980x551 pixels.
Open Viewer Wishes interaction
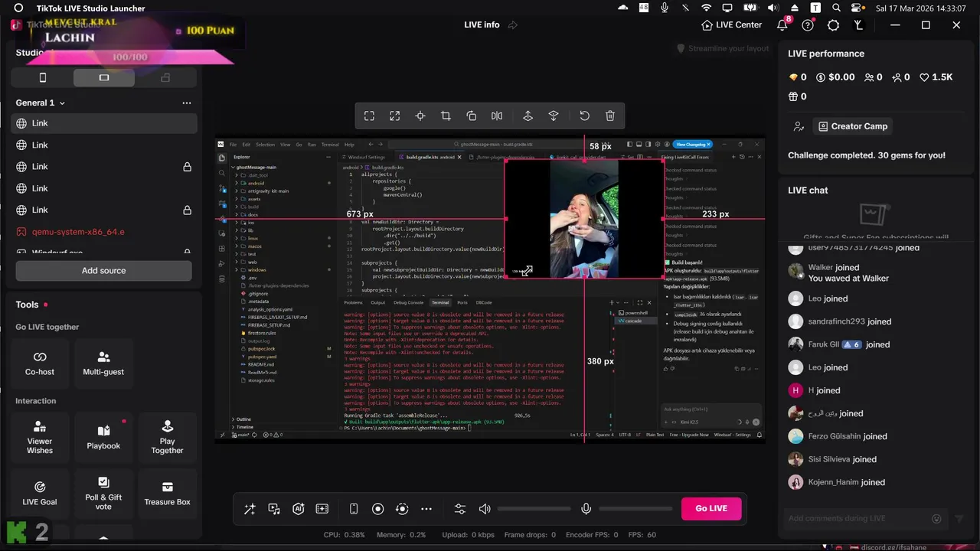(40, 437)
